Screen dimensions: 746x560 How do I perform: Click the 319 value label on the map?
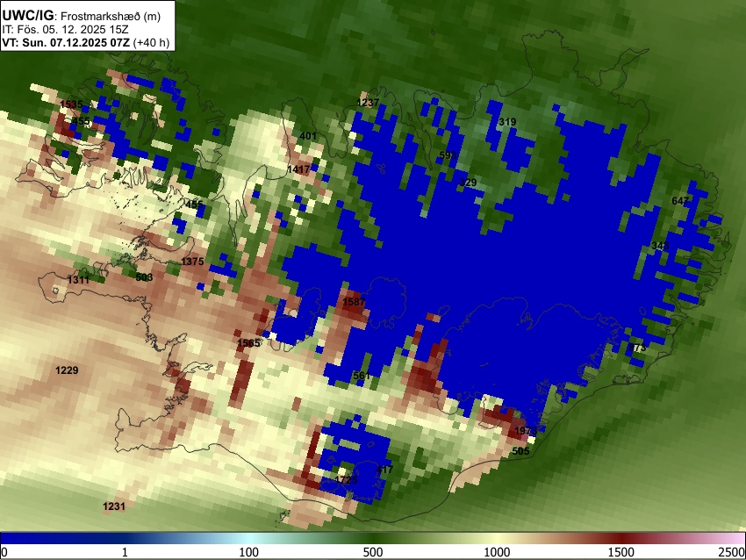coord(507,122)
